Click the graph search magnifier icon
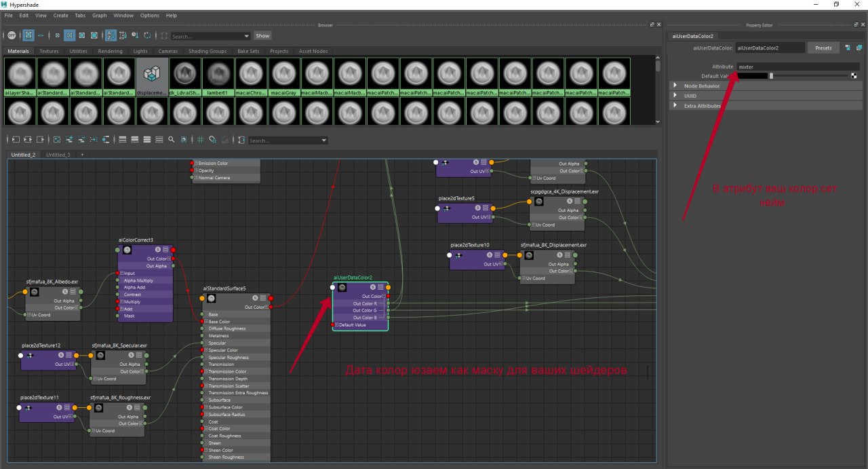Image resolution: width=868 pixels, height=469 pixels. (172, 140)
